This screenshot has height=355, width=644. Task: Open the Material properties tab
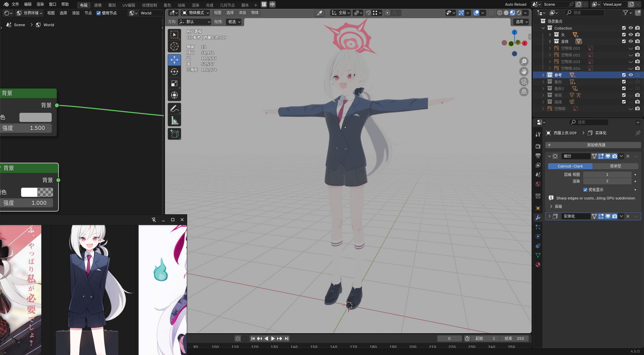click(538, 265)
